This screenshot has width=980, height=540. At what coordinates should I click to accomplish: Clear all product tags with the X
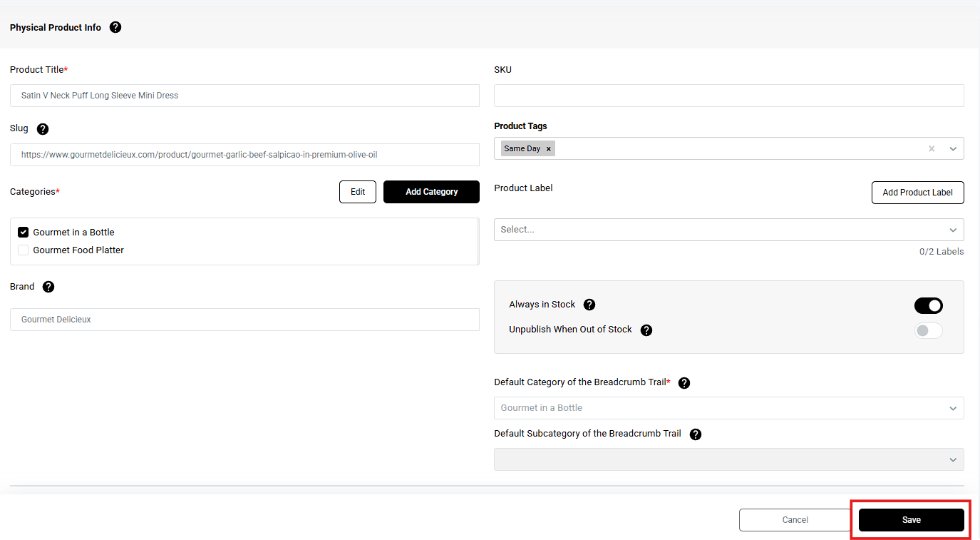(x=932, y=149)
